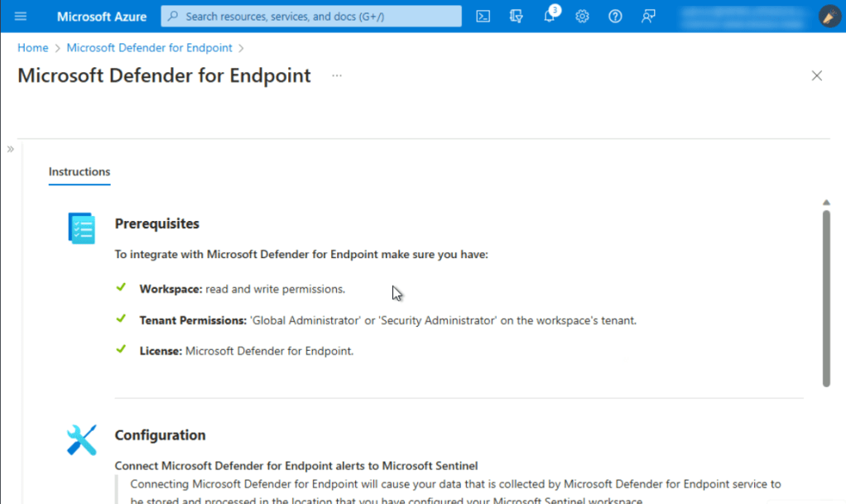Select the Instructions tab

(79, 172)
